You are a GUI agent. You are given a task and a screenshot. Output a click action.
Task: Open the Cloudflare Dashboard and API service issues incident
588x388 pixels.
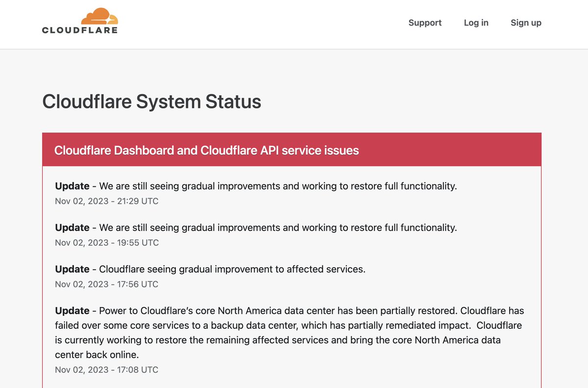point(206,150)
